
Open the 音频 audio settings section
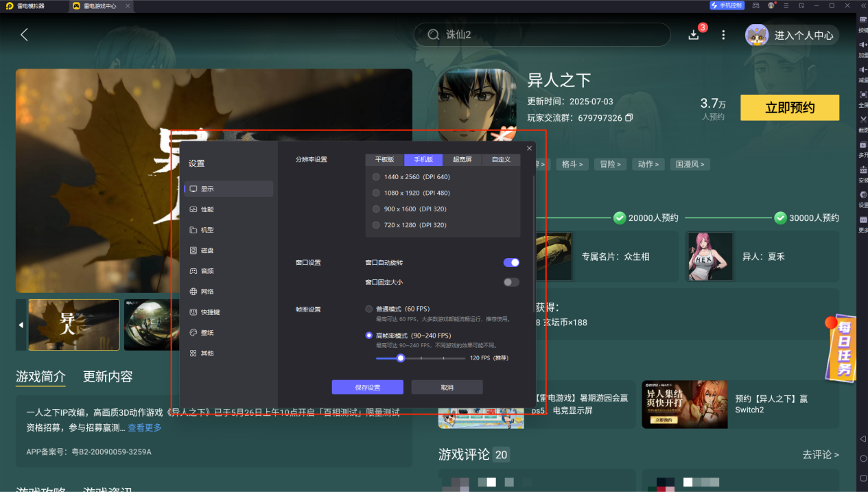tap(228, 271)
